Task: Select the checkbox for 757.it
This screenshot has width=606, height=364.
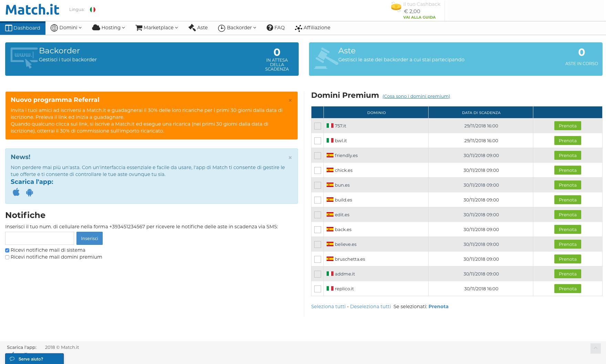Action: click(x=318, y=126)
